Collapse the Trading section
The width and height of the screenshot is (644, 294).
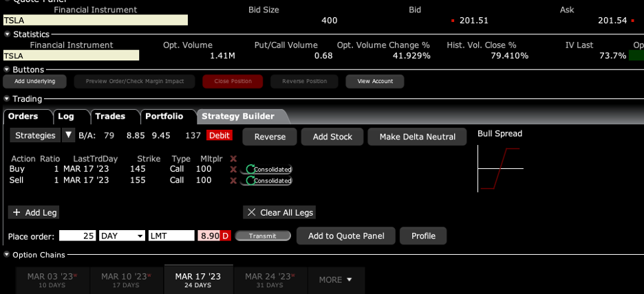pos(7,99)
